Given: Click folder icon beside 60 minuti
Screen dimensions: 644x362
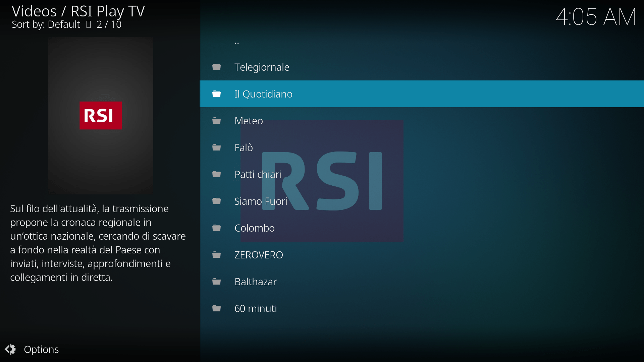Looking at the screenshot, I should [x=217, y=308].
